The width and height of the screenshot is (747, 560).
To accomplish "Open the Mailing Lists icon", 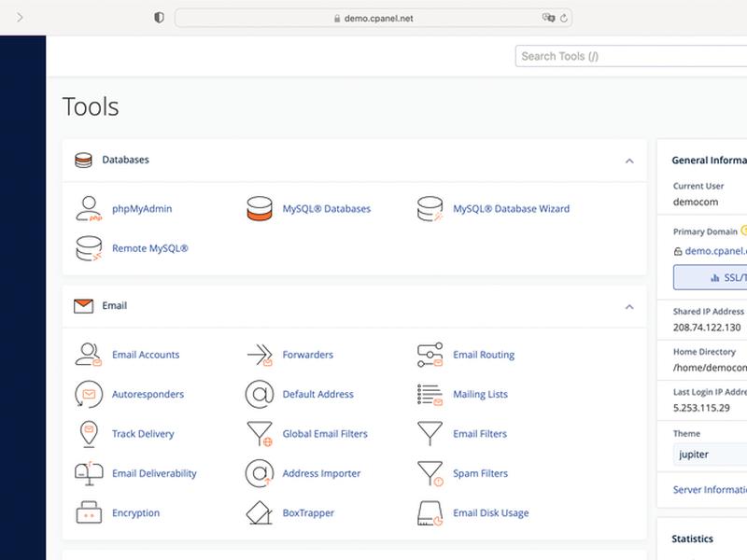I will [x=430, y=394].
